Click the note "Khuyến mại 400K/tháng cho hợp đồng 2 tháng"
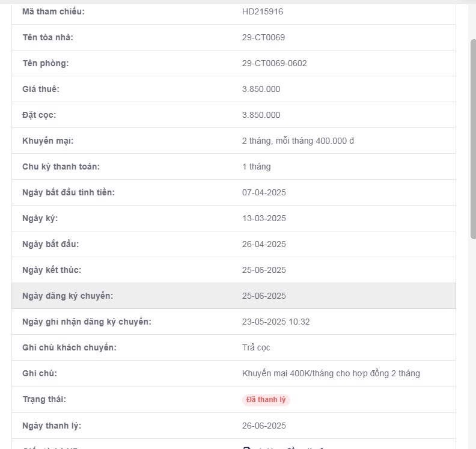The width and height of the screenshot is (476, 449). [x=331, y=373]
